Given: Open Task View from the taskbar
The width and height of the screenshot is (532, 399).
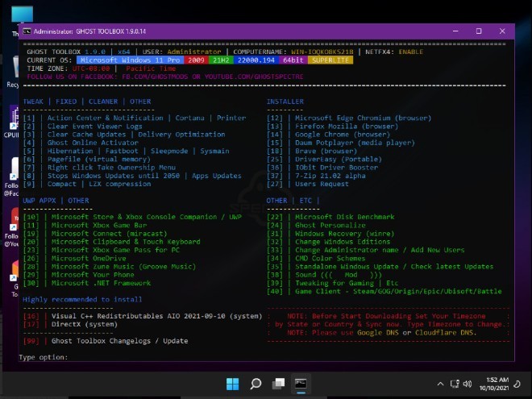Looking at the screenshot, I should tap(278, 384).
